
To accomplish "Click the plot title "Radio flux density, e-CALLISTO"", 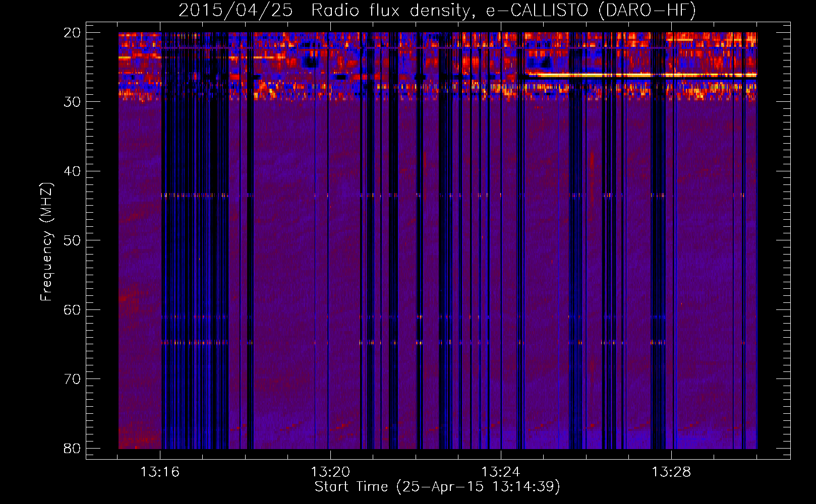I will pyautogui.click(x=449, y=11).
